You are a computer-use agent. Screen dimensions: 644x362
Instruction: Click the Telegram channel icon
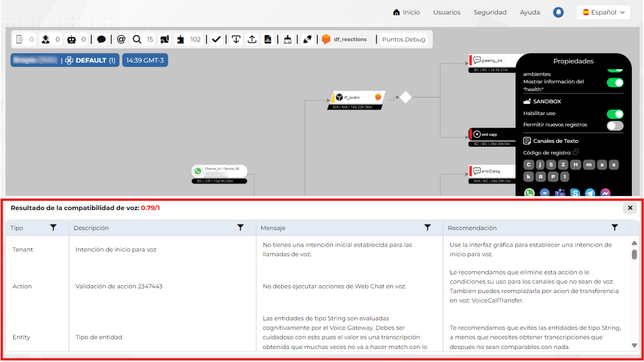click(590, 193)
